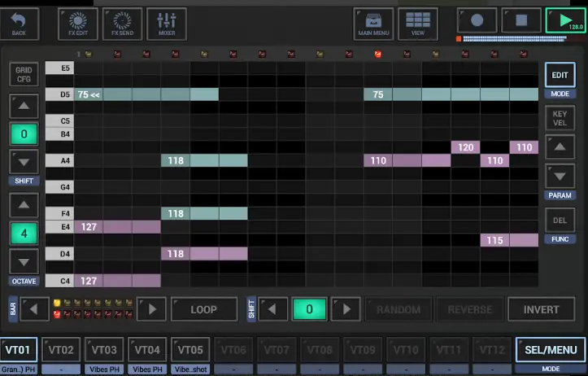The height and width of the screenshot is (376, 588).
Task: Select the A4 note with velocity 118
Action: click(204, 160)
